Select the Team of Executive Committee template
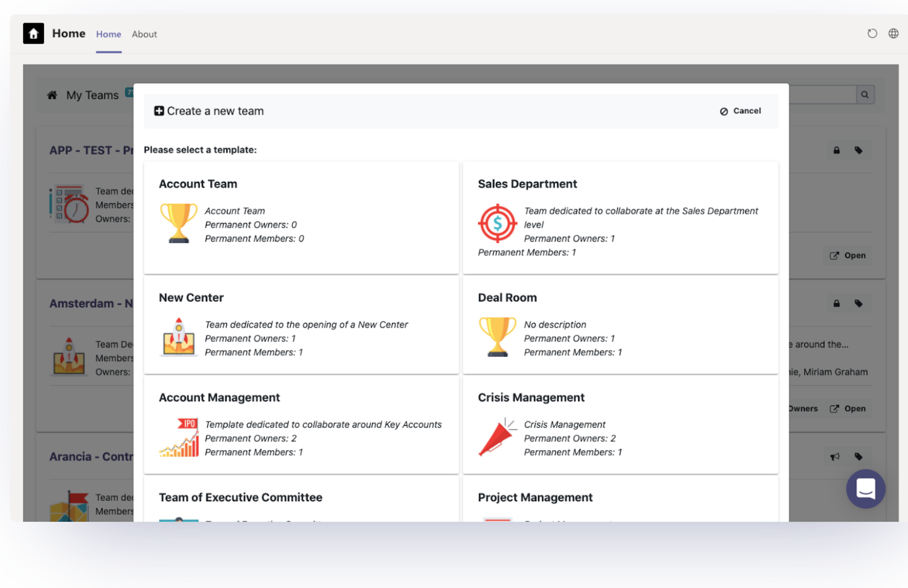908x588 pixels. (x=241, y=497)
